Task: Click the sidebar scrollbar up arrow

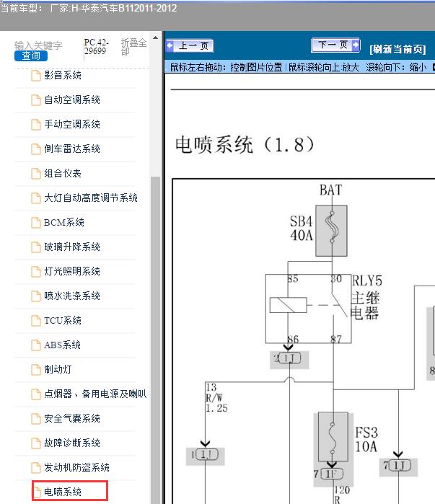Action: tap(156, 38)
